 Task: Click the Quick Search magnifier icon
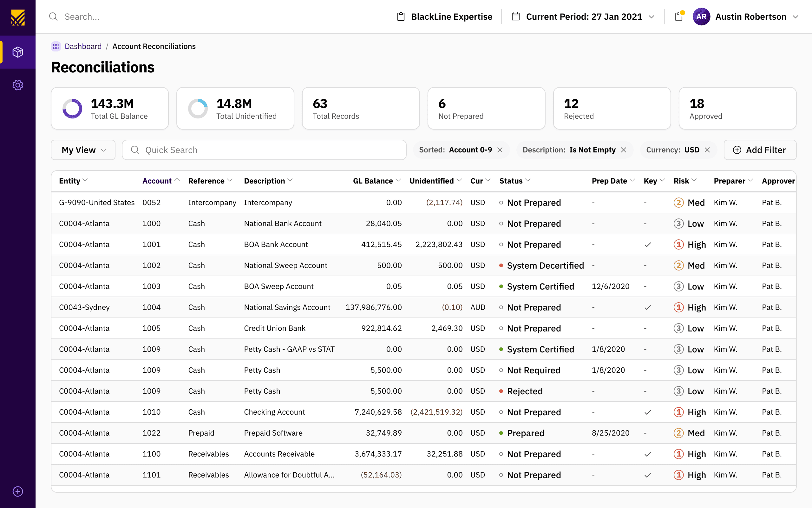(x=135, y=150)
